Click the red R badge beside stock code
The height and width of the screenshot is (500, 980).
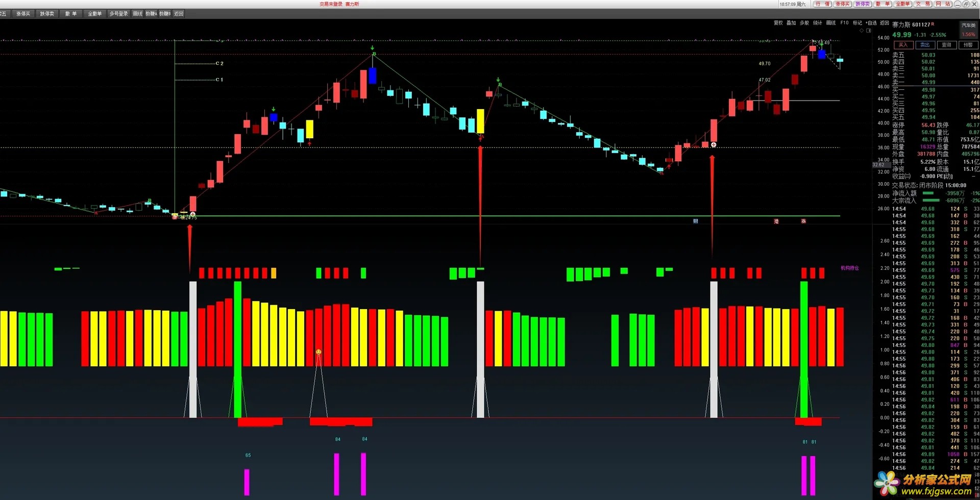coord(933,24)
